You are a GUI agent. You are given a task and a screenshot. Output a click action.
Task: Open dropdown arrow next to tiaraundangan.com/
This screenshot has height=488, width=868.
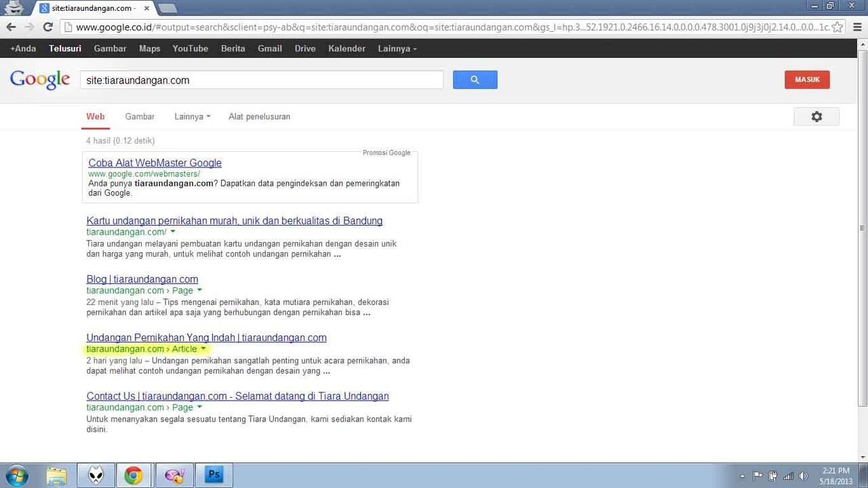click(173, 232)
